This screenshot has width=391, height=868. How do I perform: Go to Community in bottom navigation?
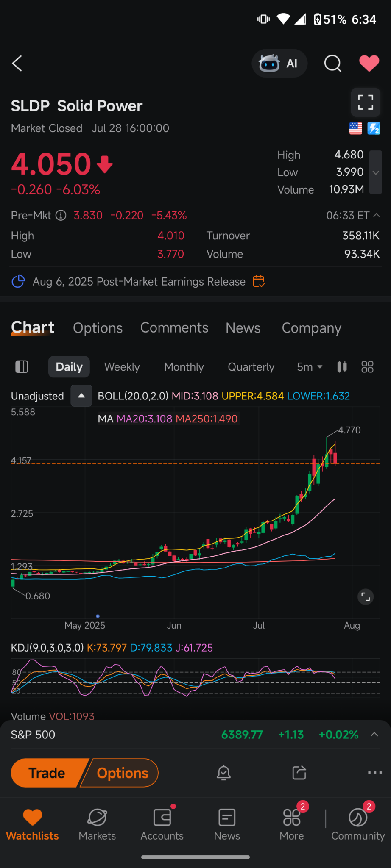click(x=358, y=824)
